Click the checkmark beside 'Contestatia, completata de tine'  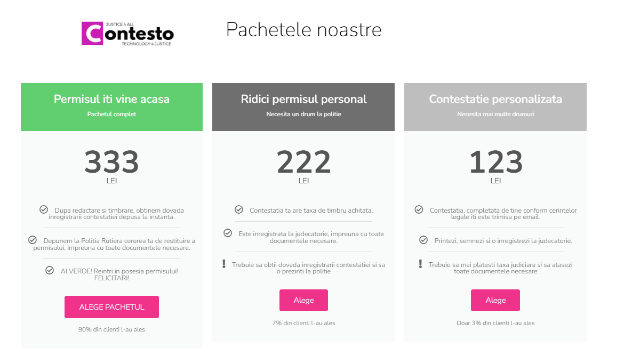419,209
